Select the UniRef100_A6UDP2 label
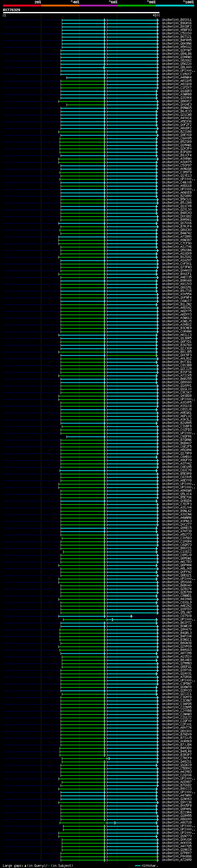This screenshot has width=197, height=868. pos(177,128)
